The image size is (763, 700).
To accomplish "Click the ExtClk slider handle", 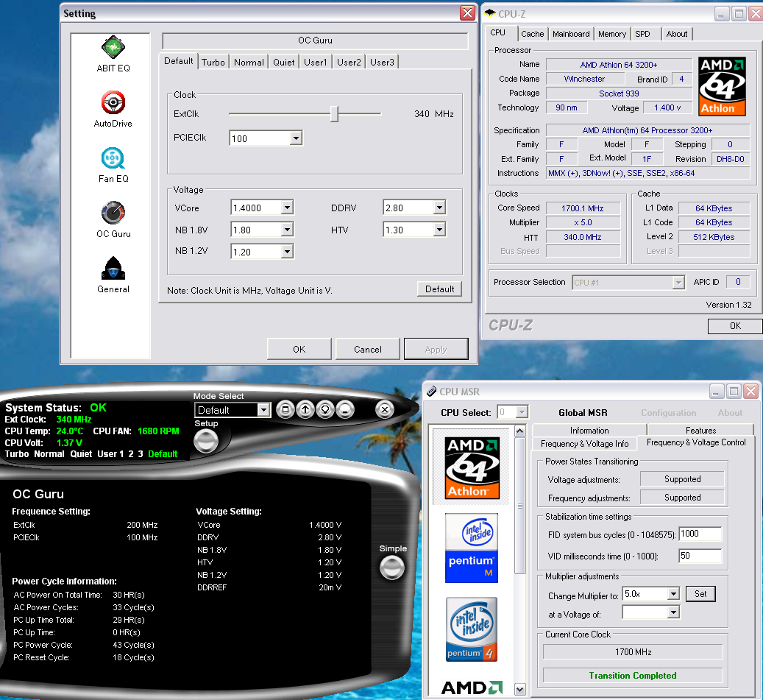I will (x=334, y=114).
